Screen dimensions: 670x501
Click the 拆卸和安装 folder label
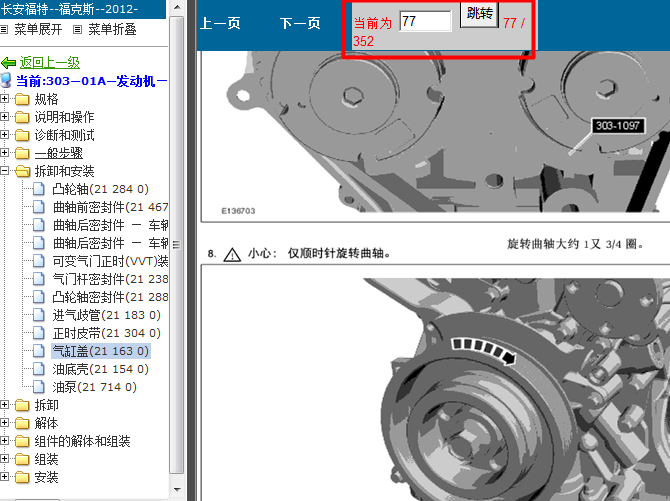(x=65, y=171)
